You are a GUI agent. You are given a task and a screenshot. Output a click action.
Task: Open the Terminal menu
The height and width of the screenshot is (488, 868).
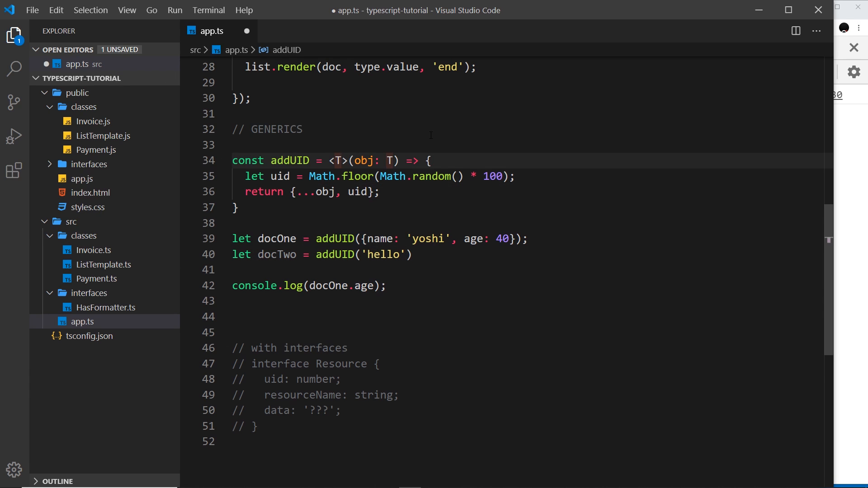208,10
